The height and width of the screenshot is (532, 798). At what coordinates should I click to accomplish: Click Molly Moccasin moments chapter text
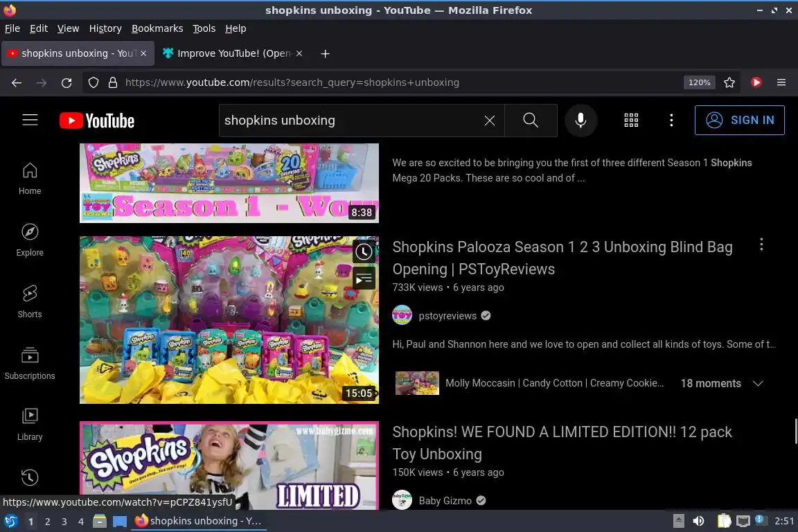(554, 383)
